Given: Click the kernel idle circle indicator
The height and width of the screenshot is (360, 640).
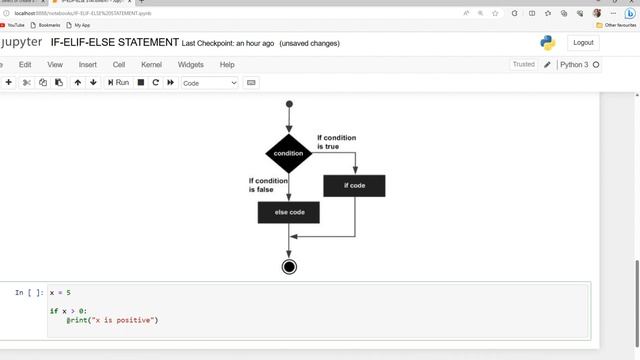Looking at the screenshot, I should 596,64.
